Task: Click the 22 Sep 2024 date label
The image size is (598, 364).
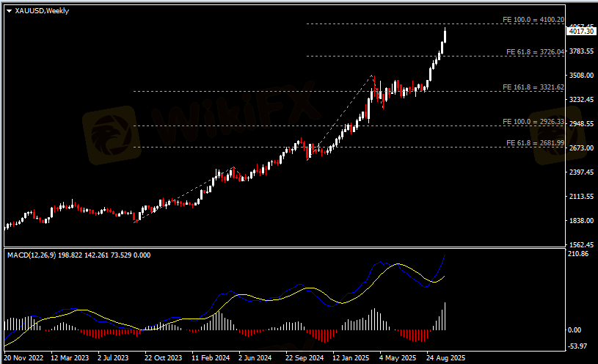Action: (305, 358)
